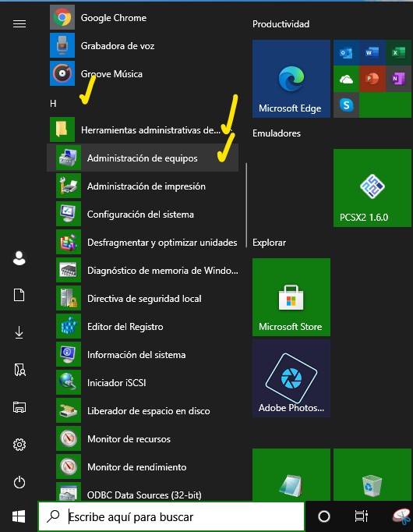This screenshot has width=413, height=532.
Task: Click the Skype icon in Office tile group
Action: pyautogui.click(x=346, y=105)
